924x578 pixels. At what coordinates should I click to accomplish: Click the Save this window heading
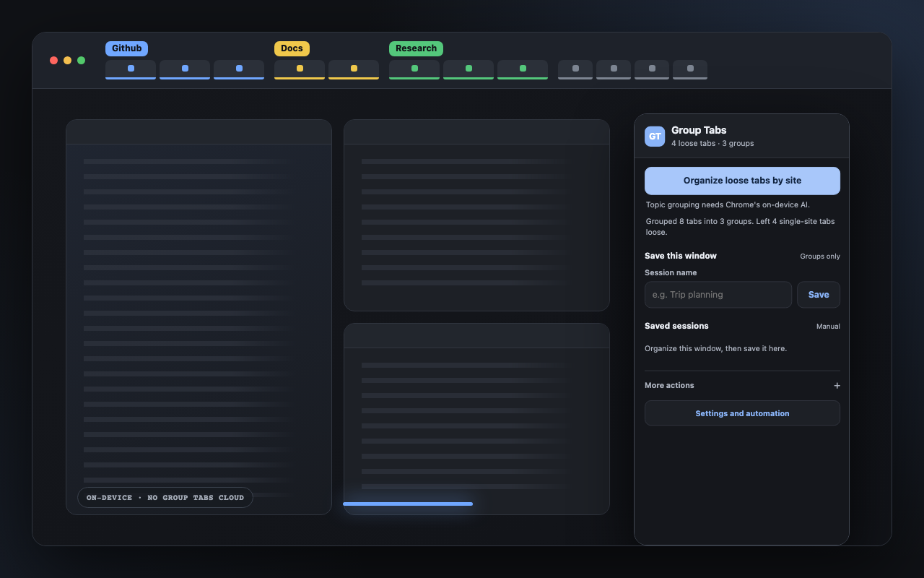coord(681,256)
